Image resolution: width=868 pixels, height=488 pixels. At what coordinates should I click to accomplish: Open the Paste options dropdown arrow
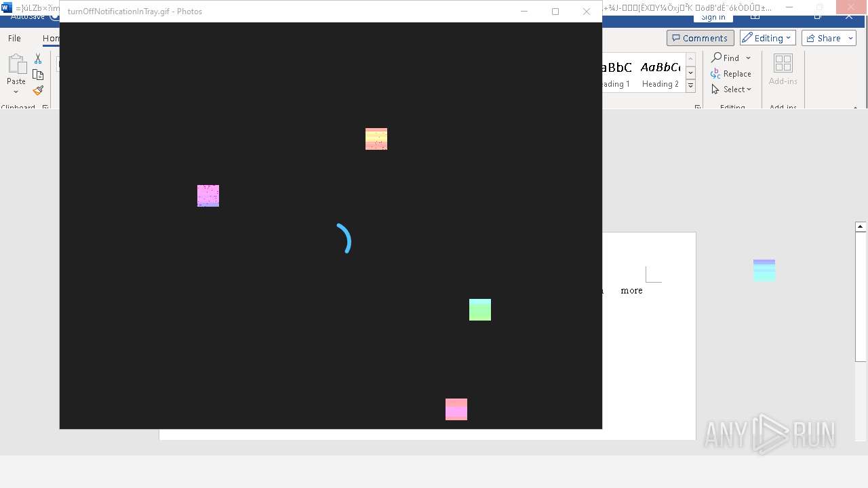click(16, 91)
